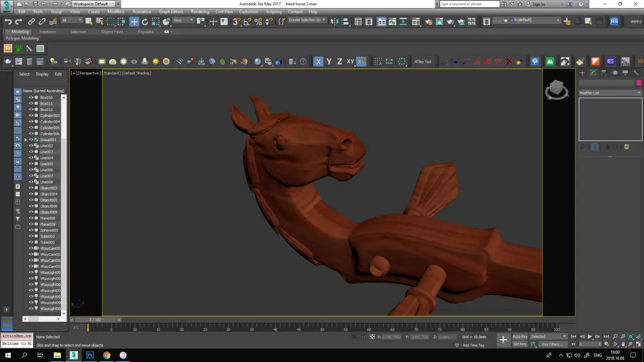Image resolution: width=644 pixels, height=362 pixels.
Task: Switch to the Freeform ribbon tab
Action: point(47,32)
